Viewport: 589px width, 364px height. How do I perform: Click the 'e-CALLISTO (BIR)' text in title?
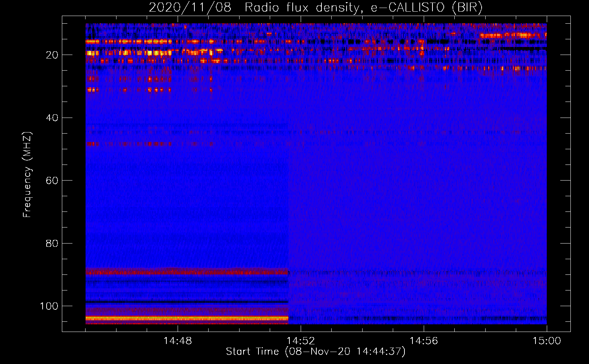click(x=426, y=7)
